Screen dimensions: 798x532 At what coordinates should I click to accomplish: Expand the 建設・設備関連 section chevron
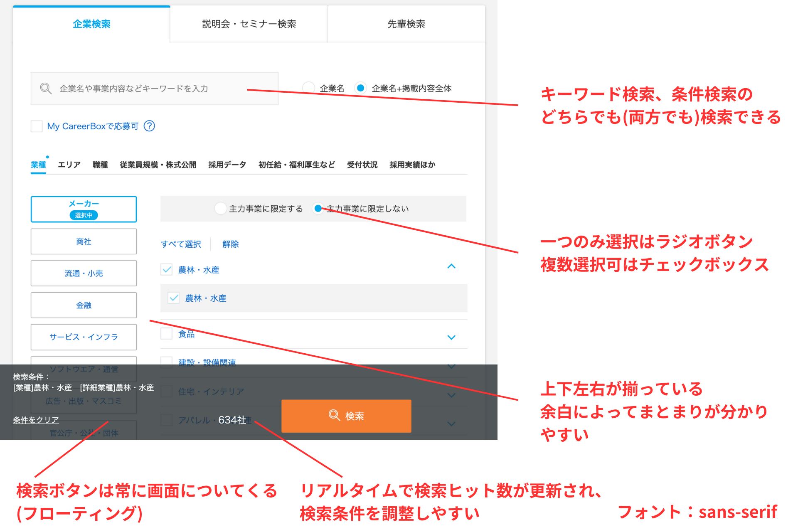(x=451, y=366)
